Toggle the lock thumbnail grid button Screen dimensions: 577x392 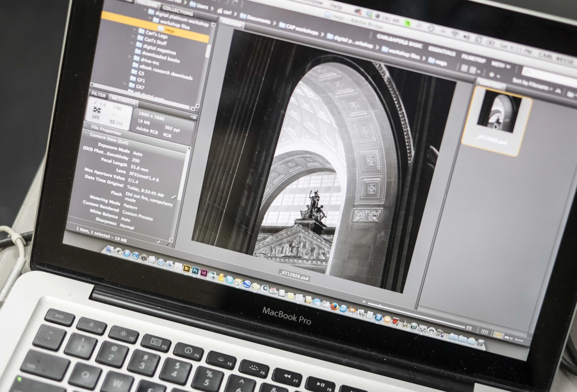[x=484, y=331]
